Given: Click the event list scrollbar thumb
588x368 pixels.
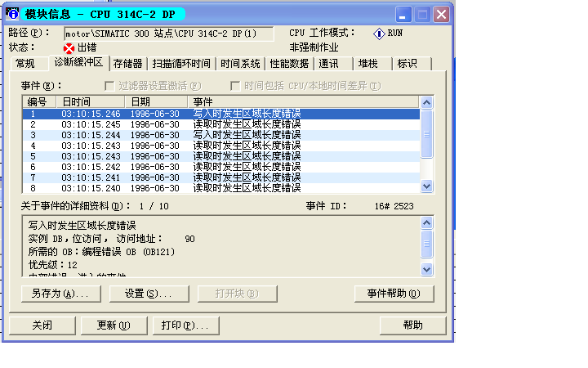Looking at the screenshot, I should pos(427,133).
